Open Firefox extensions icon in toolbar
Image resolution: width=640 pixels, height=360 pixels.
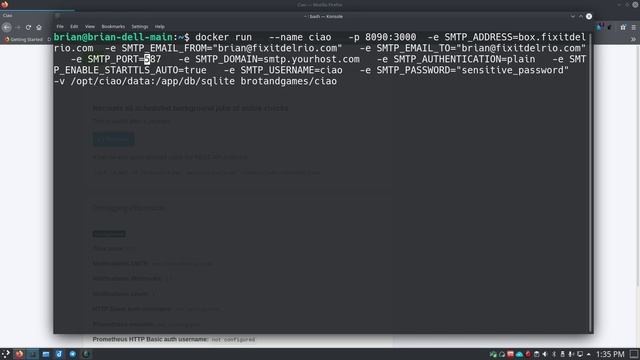(x=623, y=27)
